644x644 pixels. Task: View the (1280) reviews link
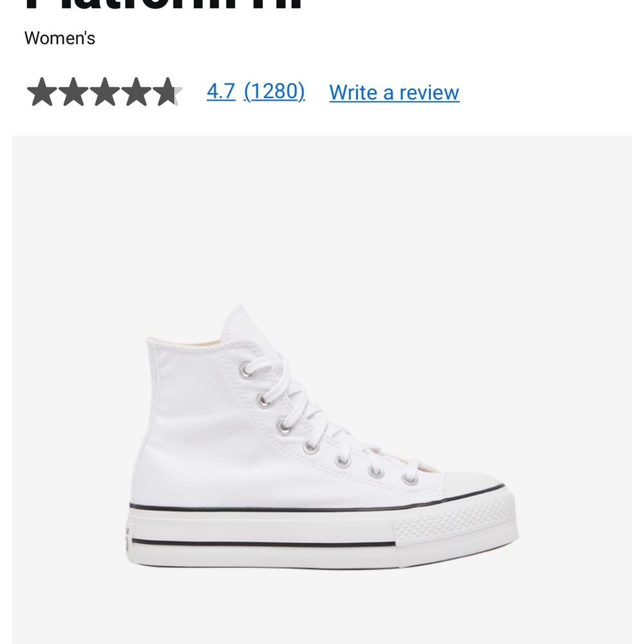coord(275,91)
